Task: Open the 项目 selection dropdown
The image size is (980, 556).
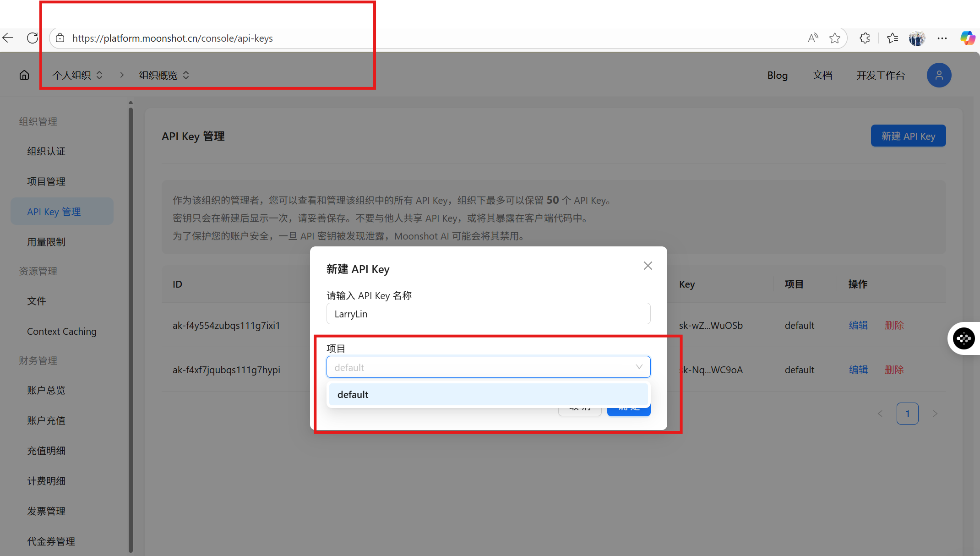Action: click(488, 367)
